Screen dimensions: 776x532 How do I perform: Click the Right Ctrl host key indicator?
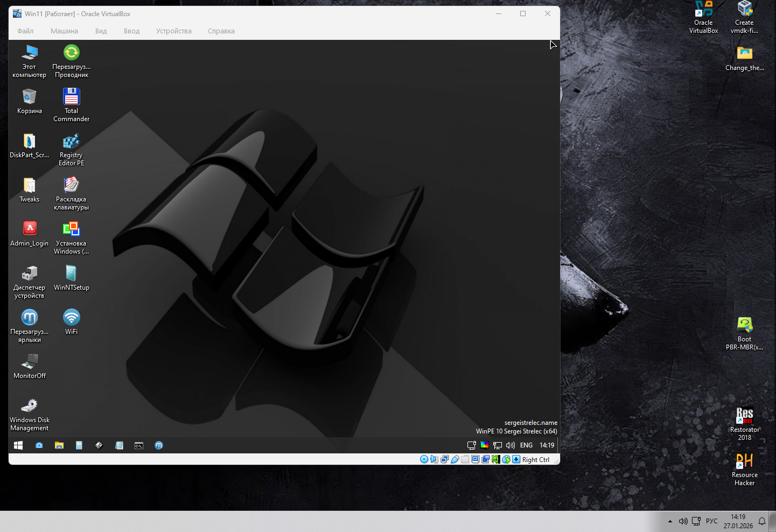(x=535, y=460)
